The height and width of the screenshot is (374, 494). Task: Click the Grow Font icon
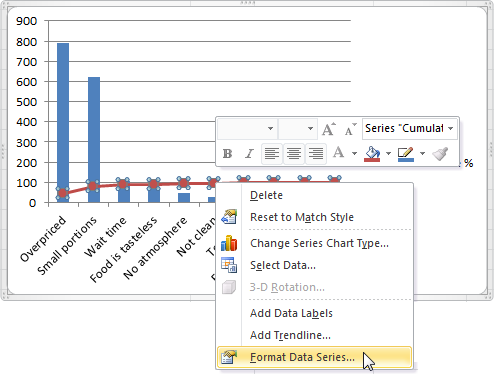[329, 129]
